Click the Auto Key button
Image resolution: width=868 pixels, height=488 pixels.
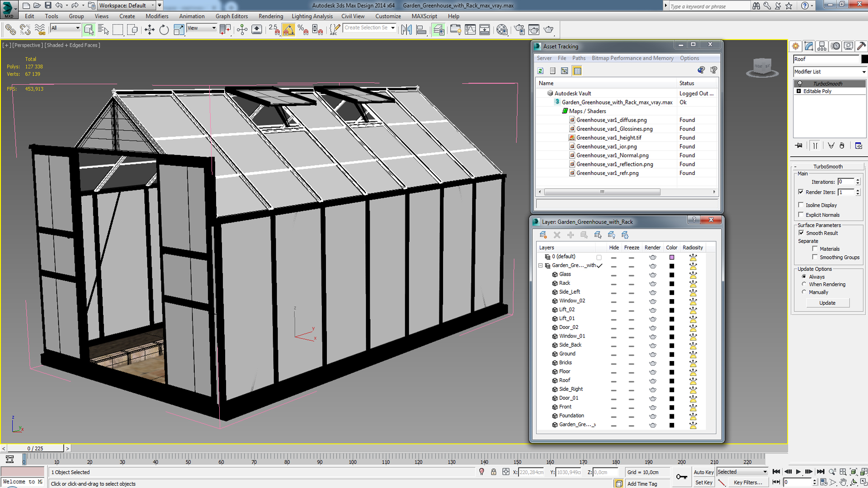coord(703,472)
